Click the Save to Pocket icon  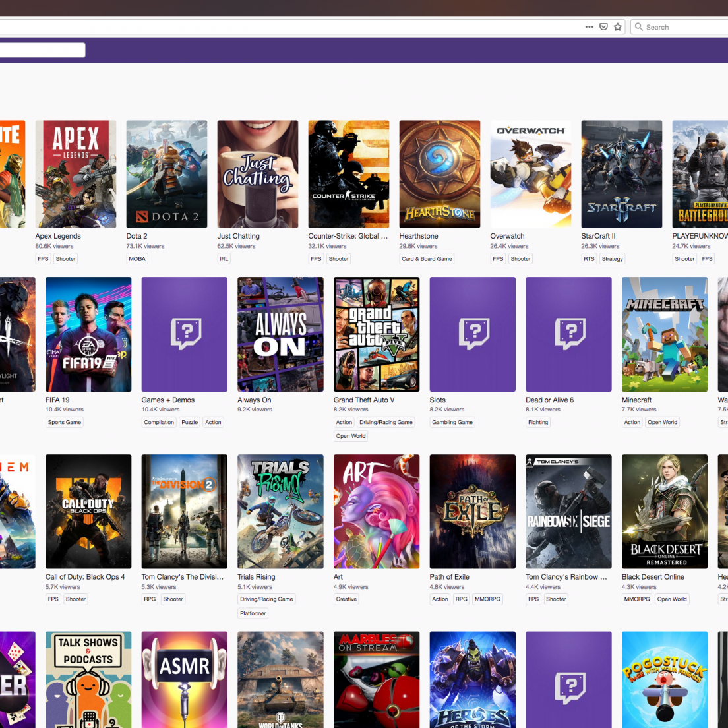point(603,27)
